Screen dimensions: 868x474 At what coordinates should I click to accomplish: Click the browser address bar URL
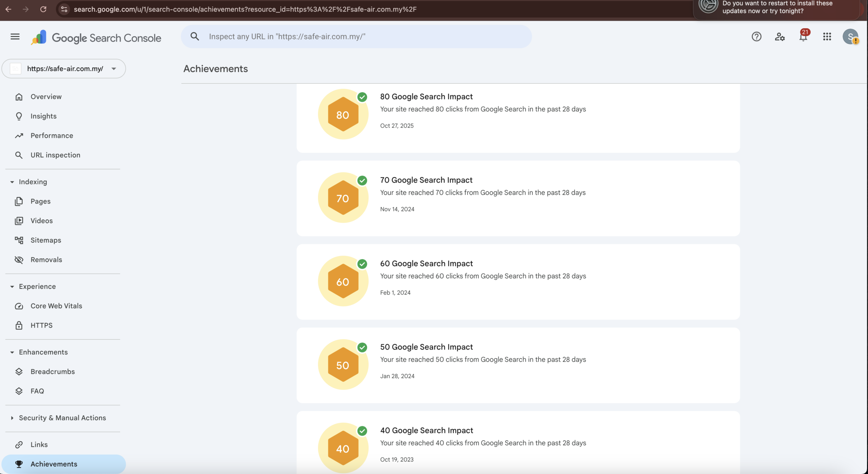click(x=245, y=9)
